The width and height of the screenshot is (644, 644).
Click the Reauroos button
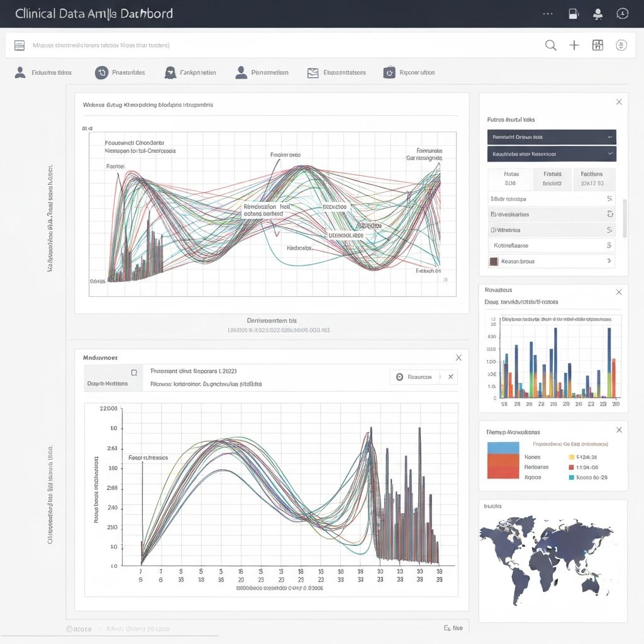(415, 377)
